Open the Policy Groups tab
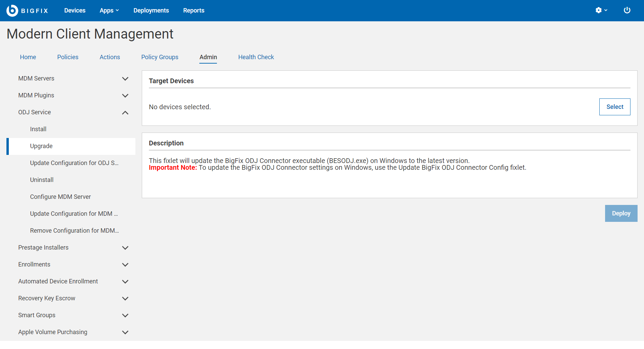Screen dimensions: 644x349 (x=160, y=57)
